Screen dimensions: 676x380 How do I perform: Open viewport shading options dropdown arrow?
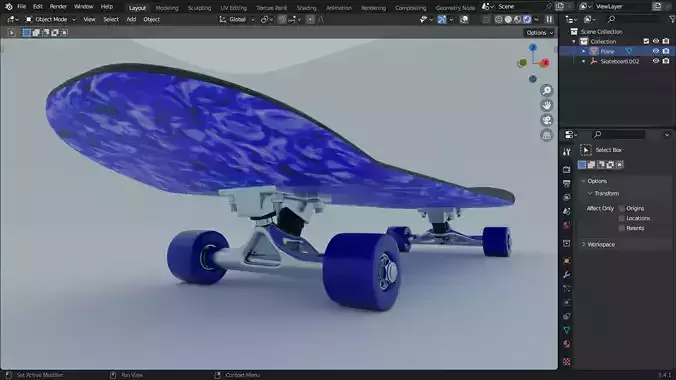pyautogui.click(x=536, y=19)
